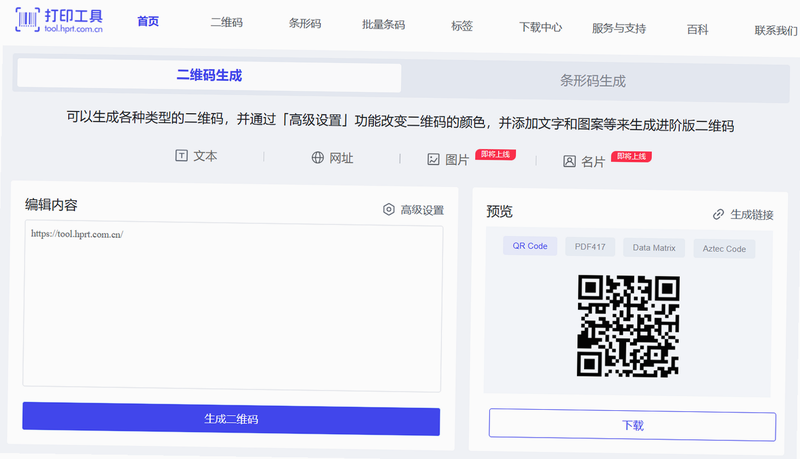800x459 pixels.
Task: Select PDF417 format
Action: 590,247
